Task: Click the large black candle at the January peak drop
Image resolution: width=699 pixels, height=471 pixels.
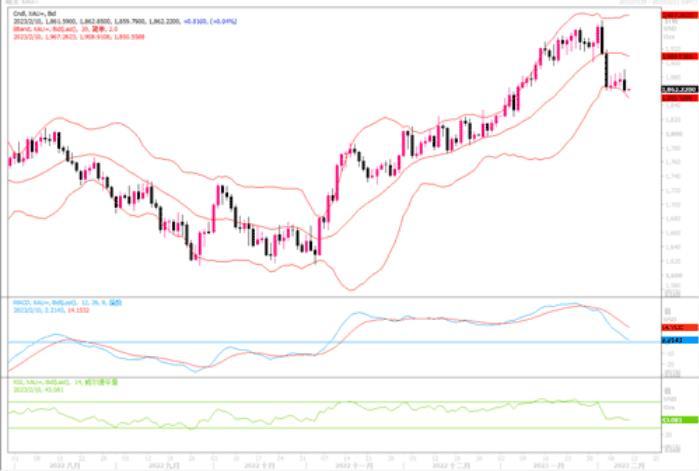Action: (x=606, y=70)
